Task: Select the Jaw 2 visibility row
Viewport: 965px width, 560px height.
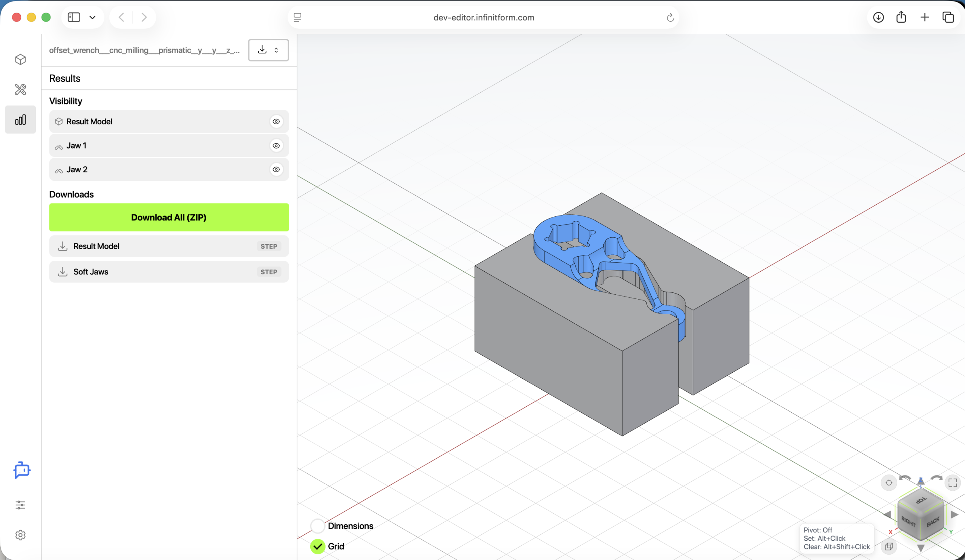Action: point(169,169)
